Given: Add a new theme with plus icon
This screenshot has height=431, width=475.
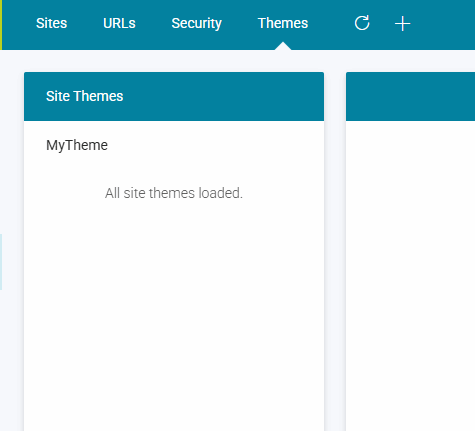Looking at the screenshot, I should [x=402, y=24].
